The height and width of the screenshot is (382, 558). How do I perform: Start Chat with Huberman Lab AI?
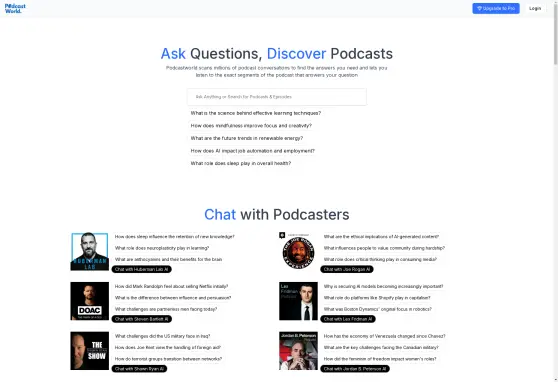pyautogui.click(x=142, y=270)
